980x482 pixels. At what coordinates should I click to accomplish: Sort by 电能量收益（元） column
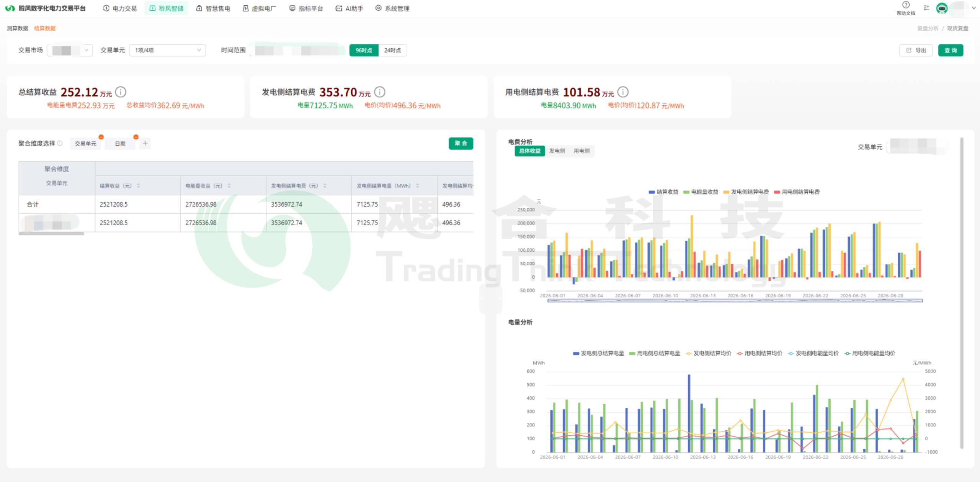229,186
